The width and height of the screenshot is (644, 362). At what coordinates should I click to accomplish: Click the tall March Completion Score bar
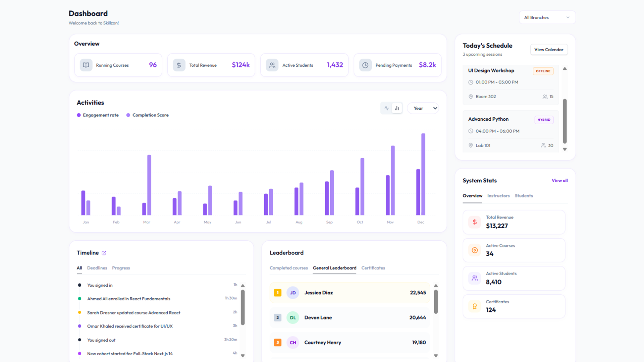149,185
